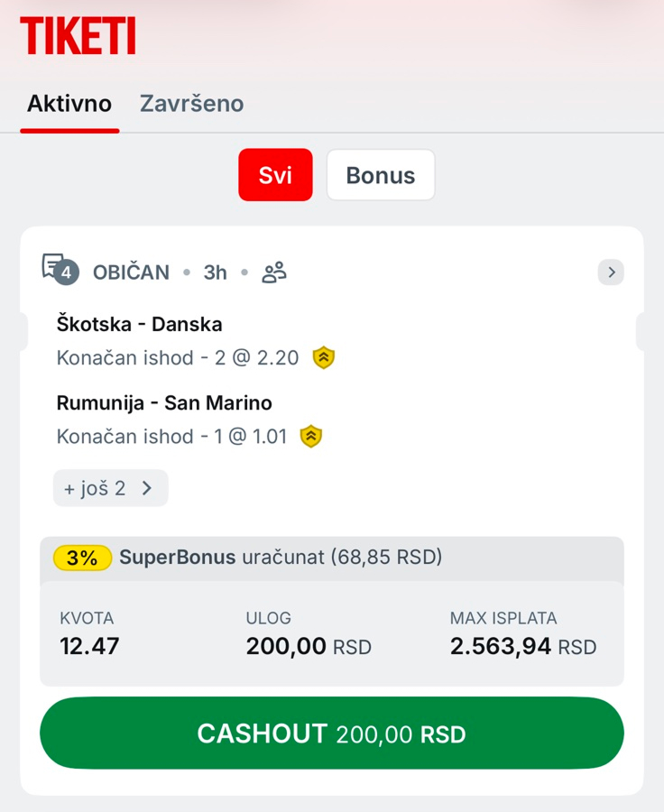Select the Svi filter
Image resolution: width=664 pixels, height=812 pixels.
click(x=275, y=174)
